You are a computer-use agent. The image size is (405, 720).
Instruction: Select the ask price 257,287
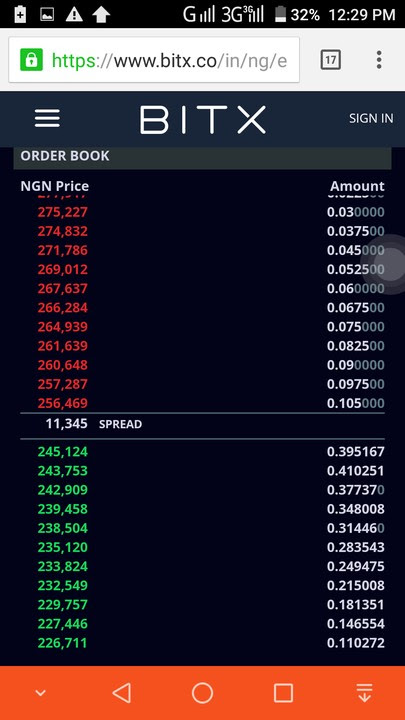pyautogui.click(x=62, y=384)
